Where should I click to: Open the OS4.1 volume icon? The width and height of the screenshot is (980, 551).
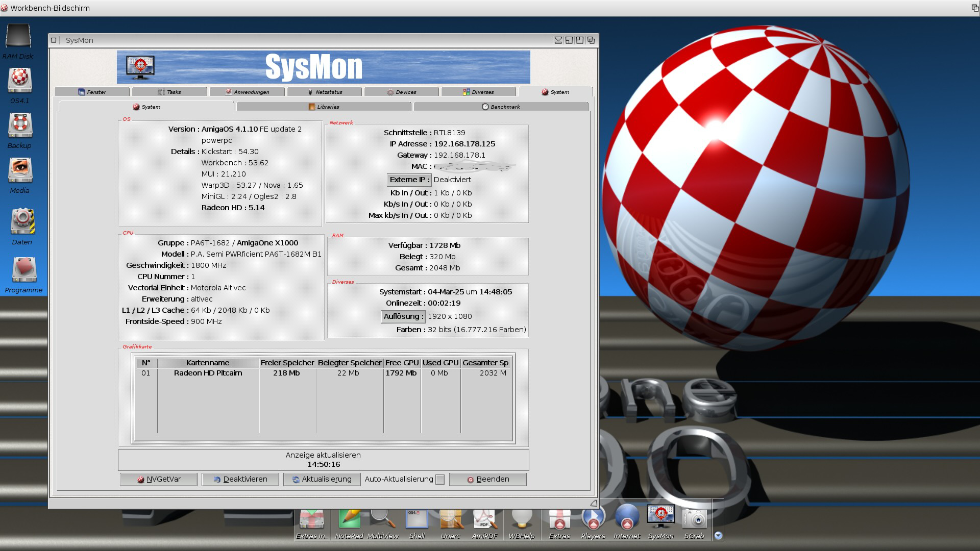pyautogui.click(x=20, y=86)
